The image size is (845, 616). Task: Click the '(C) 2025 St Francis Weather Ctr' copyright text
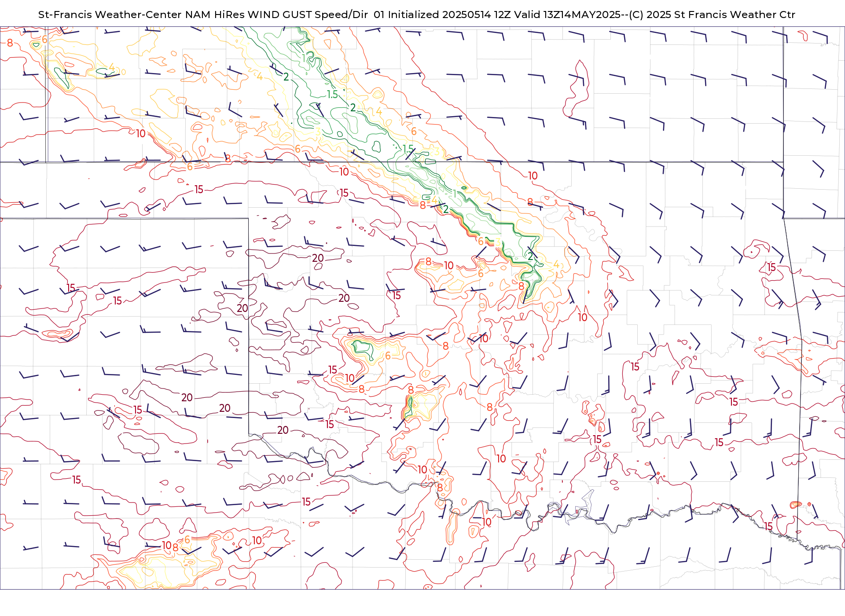coord(712,15)
